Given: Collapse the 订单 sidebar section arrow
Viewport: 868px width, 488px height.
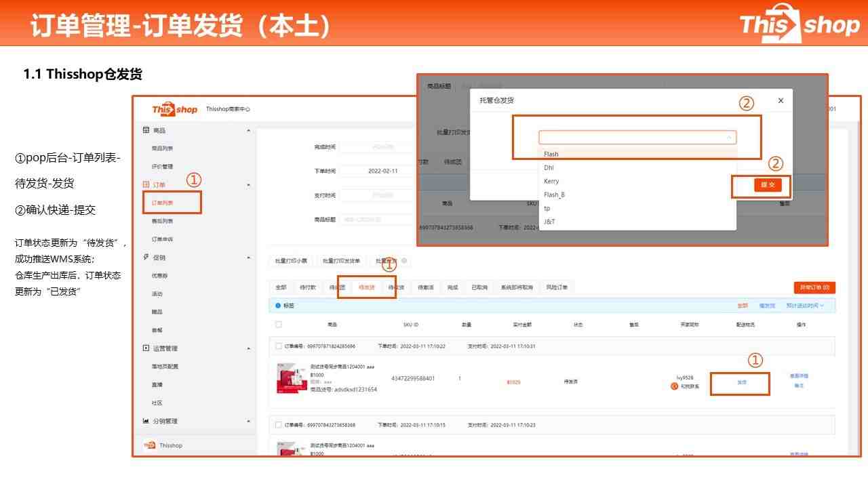Looking at the screenshot, I should [248, 184].
